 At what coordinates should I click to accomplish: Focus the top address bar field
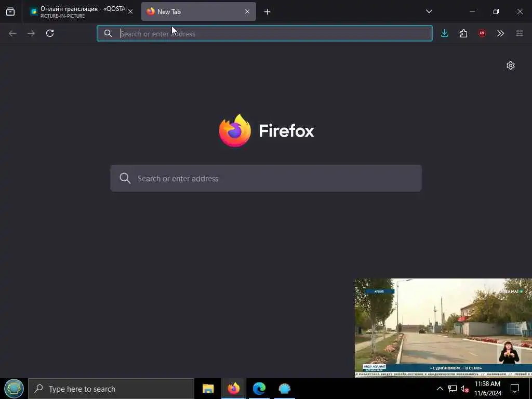click(264, 33)
